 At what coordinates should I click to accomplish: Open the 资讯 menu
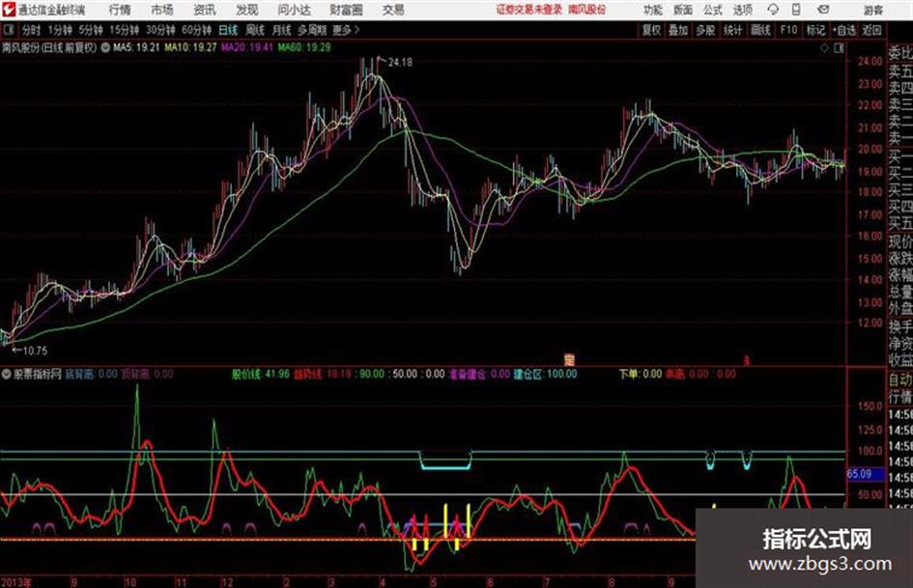click(x=205, y=10)
